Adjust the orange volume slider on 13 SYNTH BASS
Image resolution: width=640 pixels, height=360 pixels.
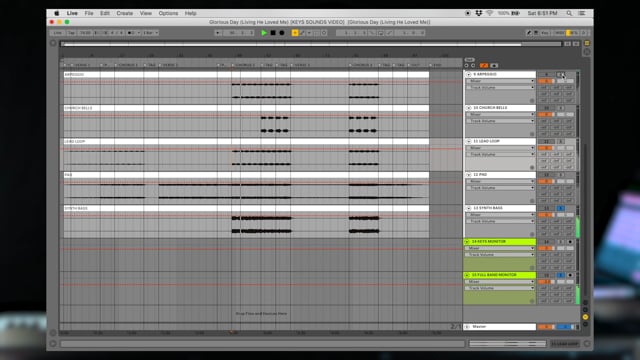coord(546,215)
